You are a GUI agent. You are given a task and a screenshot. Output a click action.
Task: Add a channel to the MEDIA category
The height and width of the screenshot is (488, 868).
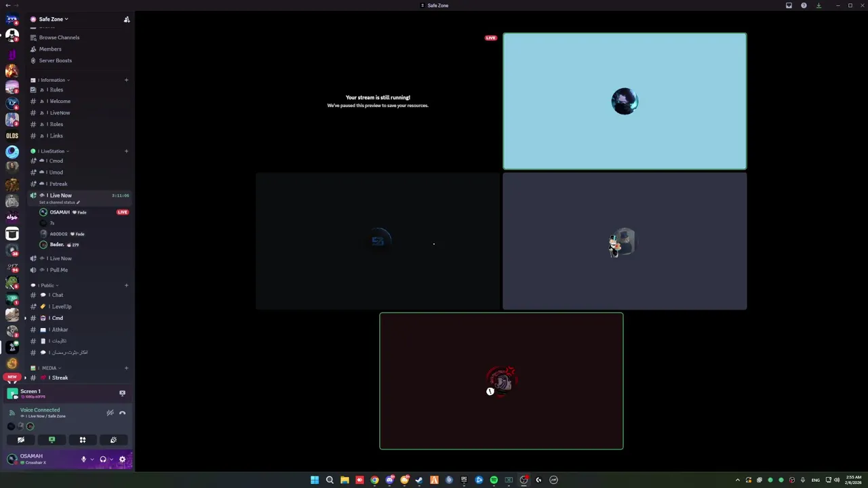[126, 368]
